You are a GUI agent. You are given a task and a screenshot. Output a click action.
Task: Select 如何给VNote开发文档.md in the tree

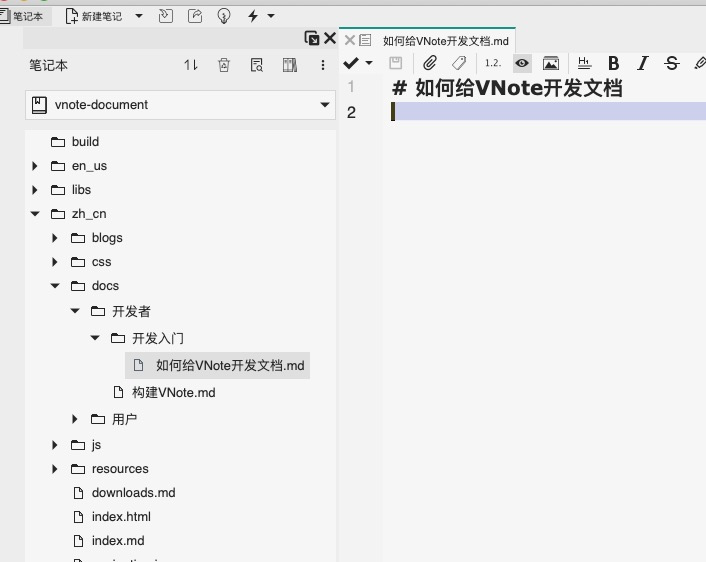click(x=217, y=365)
